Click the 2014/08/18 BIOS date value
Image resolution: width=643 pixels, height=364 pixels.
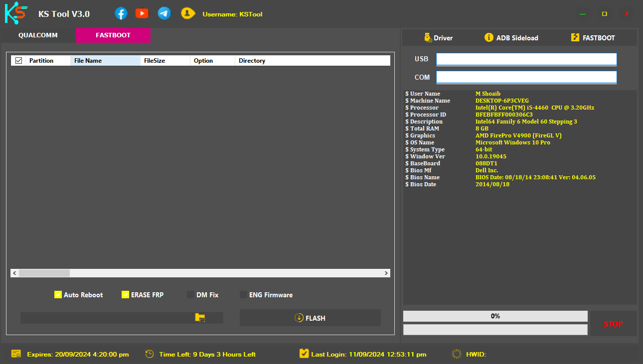click(492, 184)
